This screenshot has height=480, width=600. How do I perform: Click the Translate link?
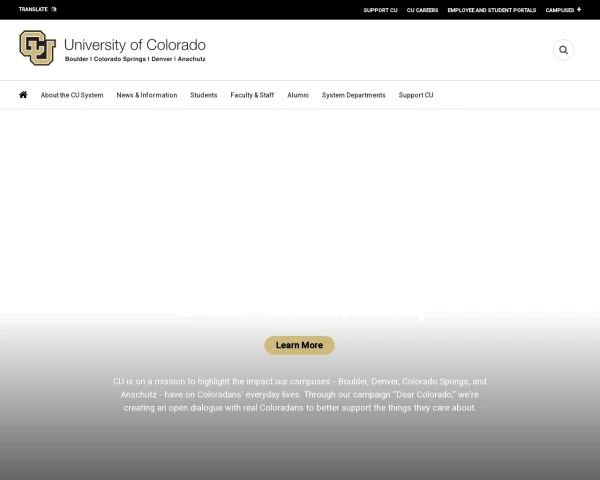tap(33, 9)
